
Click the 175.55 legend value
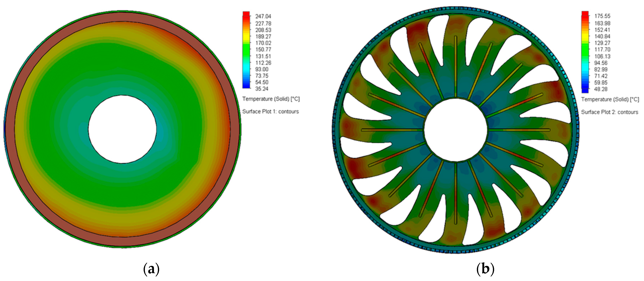(602, 16)
